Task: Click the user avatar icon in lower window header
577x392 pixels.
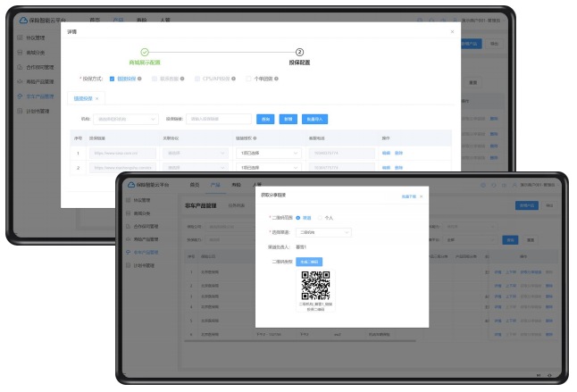Action: coord(514,185)
